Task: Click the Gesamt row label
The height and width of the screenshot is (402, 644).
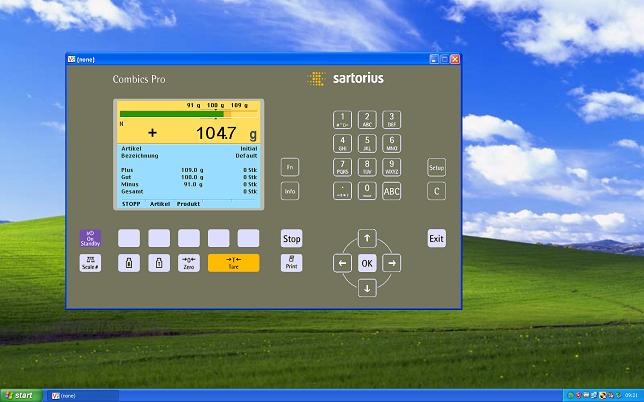Action: [x=132, y=192]
